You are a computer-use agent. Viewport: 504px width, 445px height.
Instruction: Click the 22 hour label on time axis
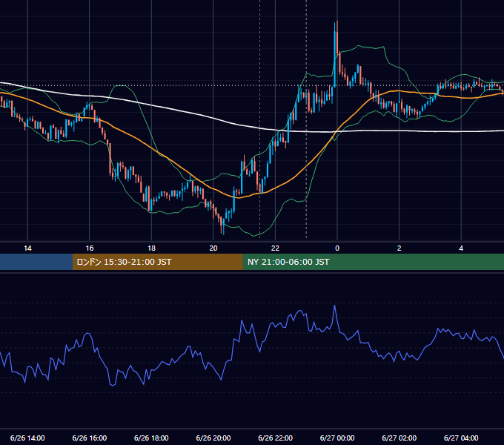click(x=275, y=248)
